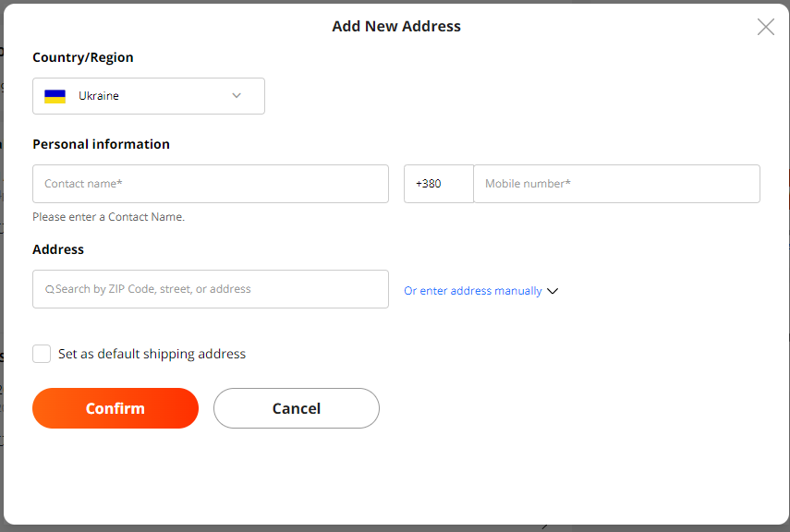790x532 pixels.
Task: Enable the default shipping address checkbox
Action: click(42, 354)
